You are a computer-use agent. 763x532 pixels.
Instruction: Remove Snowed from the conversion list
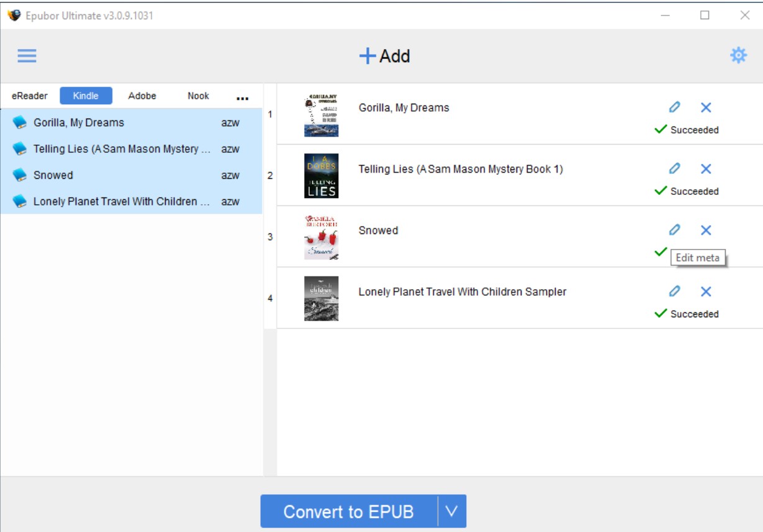[706, 230]
